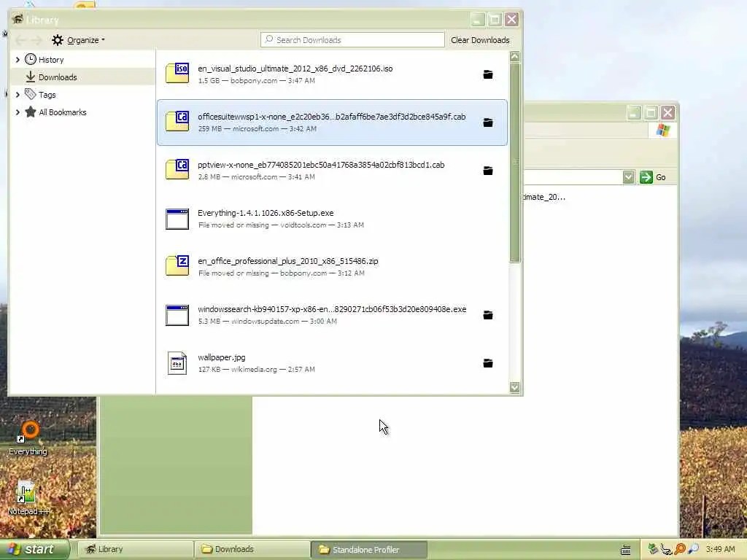Click the pptview cab file icon
The height and width of the screenshot is (560, 747).
point(177,169)
